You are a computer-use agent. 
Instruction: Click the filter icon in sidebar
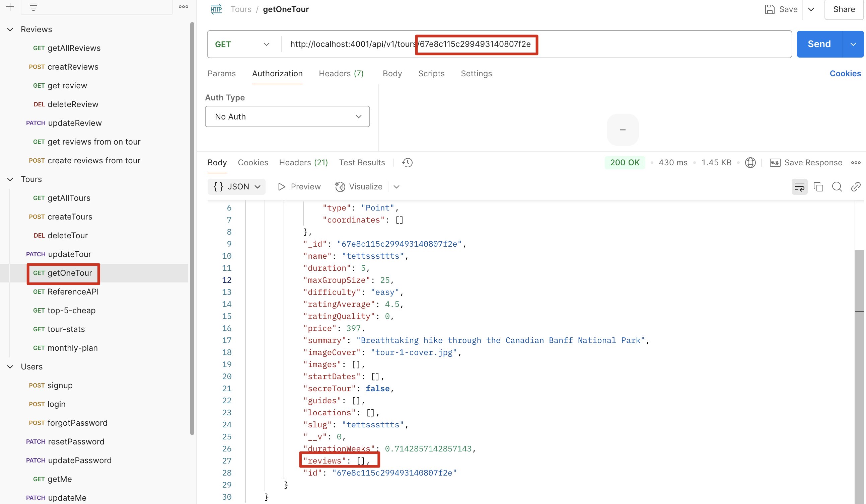pyautogui.click(x=33, y=6)
